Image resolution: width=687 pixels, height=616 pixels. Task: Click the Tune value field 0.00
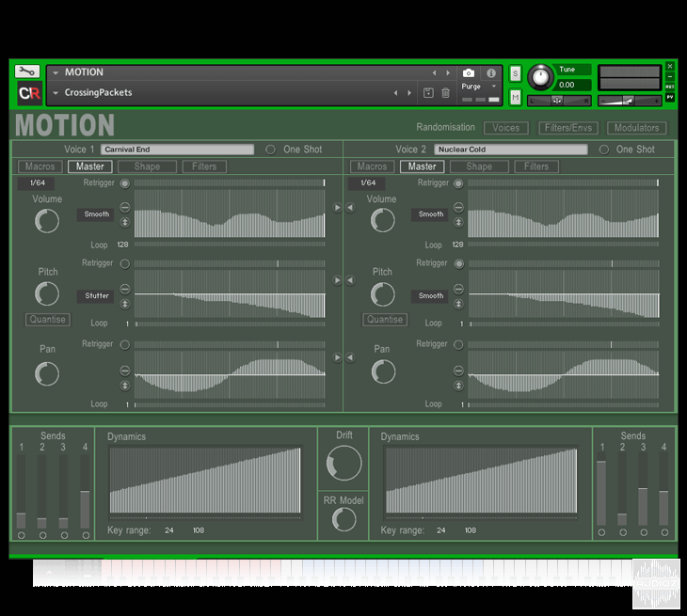point(573,85)
